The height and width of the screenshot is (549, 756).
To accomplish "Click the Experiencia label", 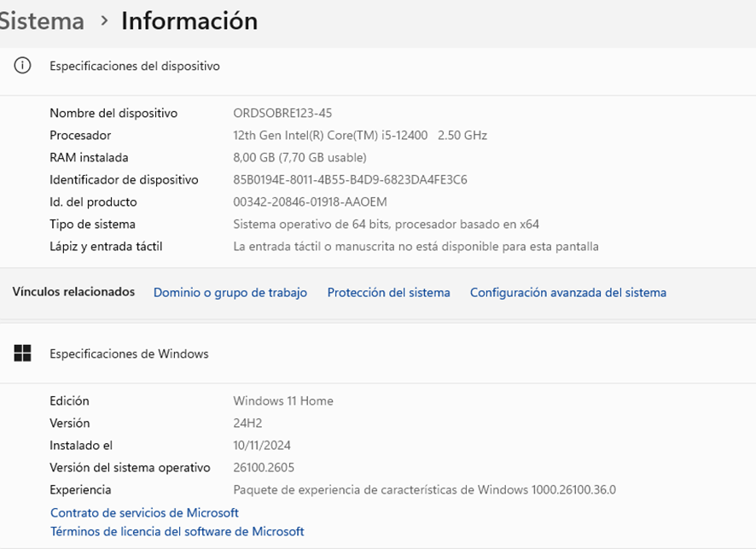I will click(80, 489).
